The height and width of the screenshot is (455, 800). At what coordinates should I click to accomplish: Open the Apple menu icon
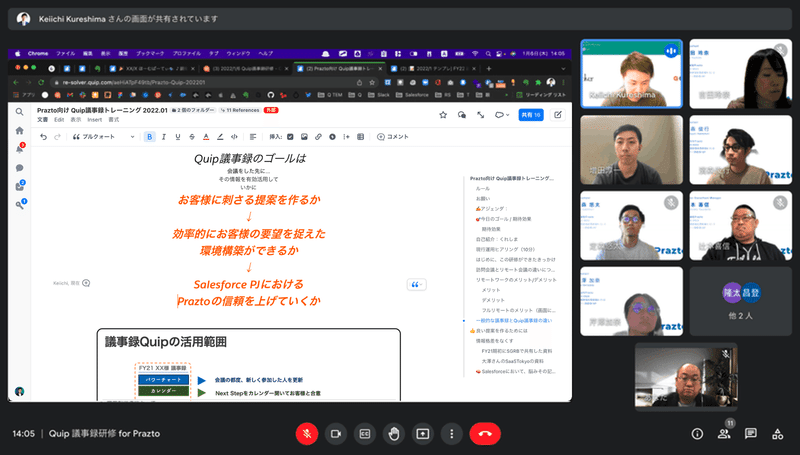click(18, 54)
